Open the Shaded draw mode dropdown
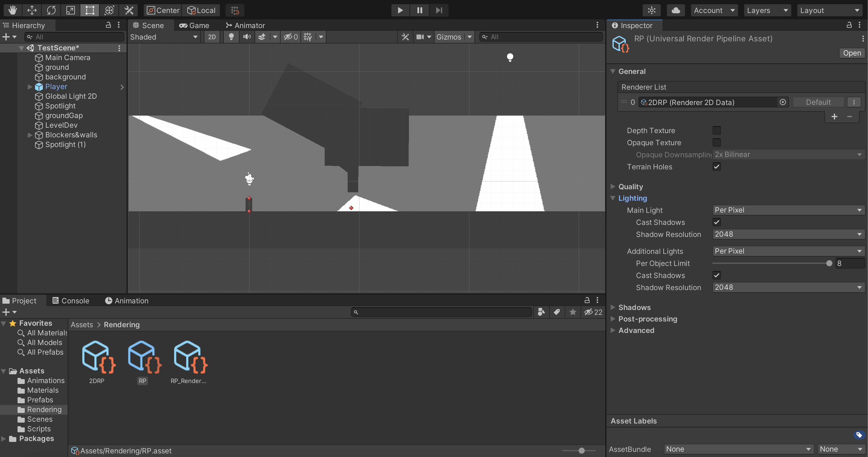The width and height of the screenshot is (868, 457). pos(164,37)
